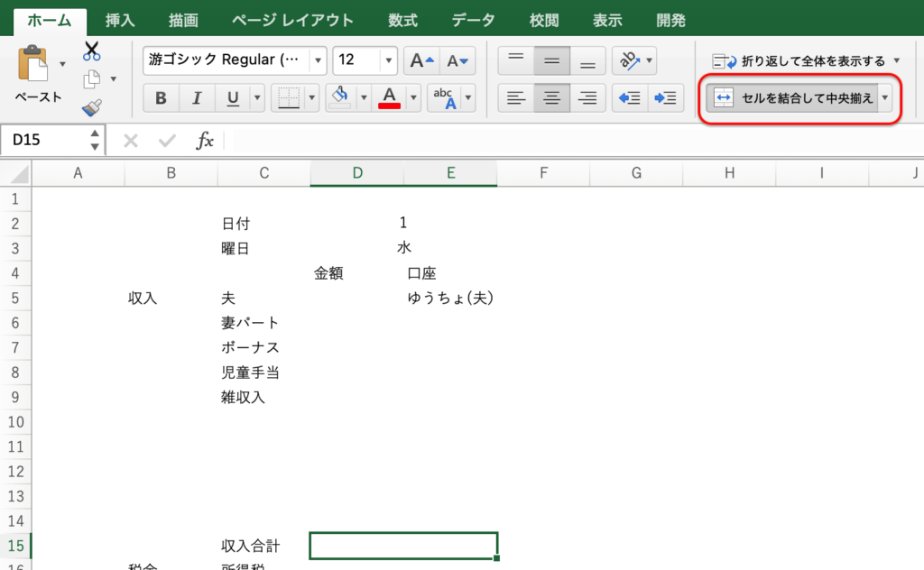Toggle center horizontal alignment
This screenshot has width=924, height=570.
point(550,98)
